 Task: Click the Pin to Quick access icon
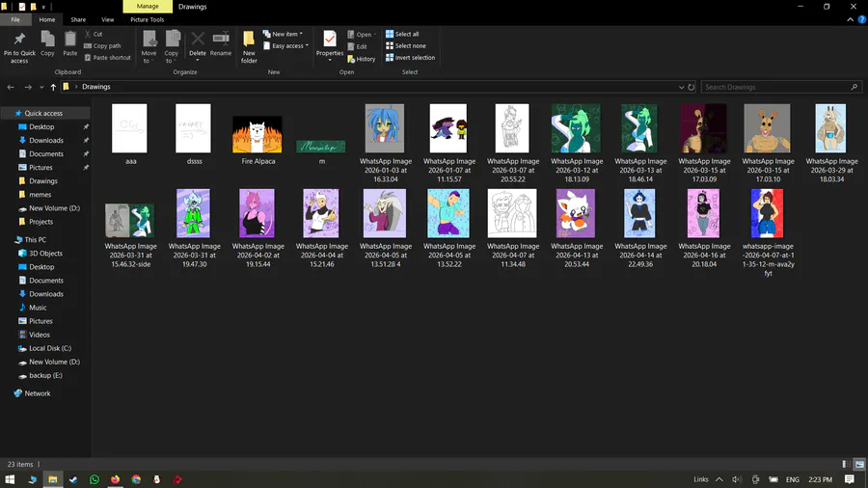tap(19, 39)
